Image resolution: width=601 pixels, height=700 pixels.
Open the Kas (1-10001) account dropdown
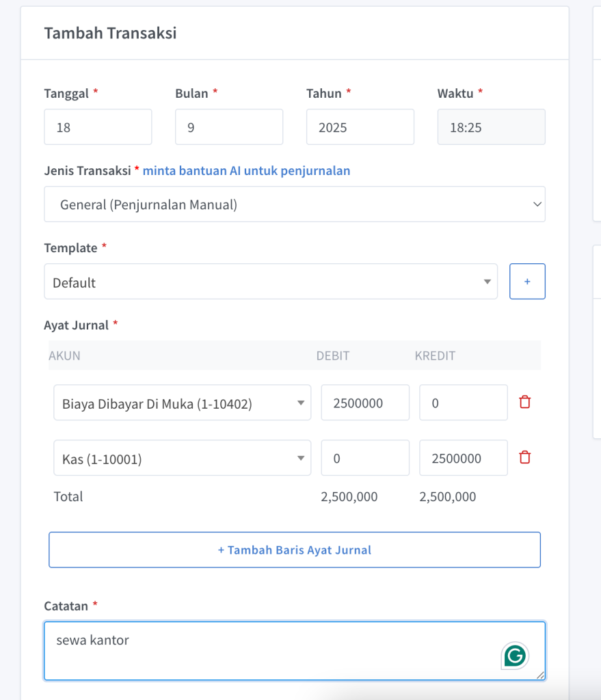(182, 459)
